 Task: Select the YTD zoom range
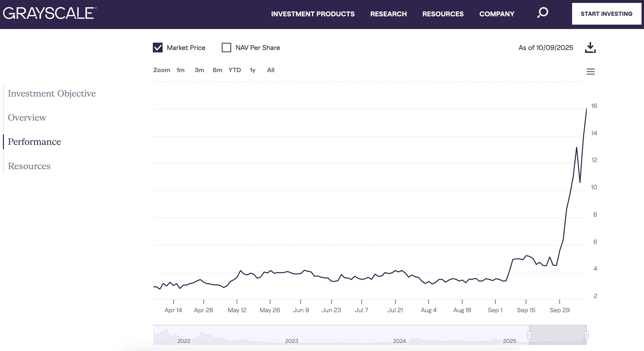[234, 70]
